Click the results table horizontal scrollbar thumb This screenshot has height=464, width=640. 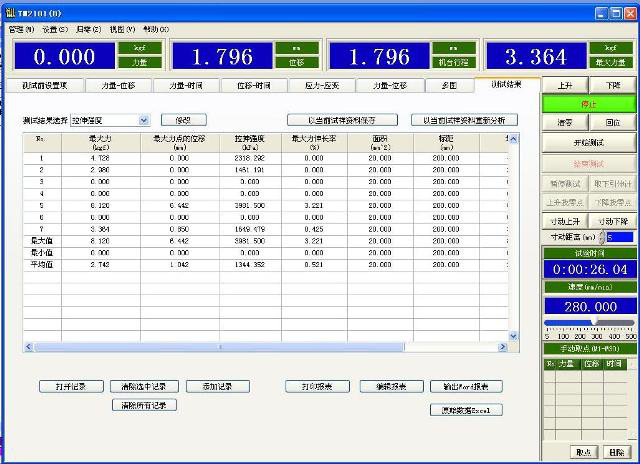pos(220,347)
